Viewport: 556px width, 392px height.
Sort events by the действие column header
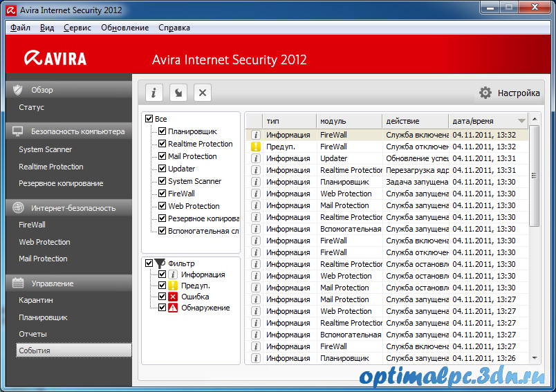click(416, 121)
